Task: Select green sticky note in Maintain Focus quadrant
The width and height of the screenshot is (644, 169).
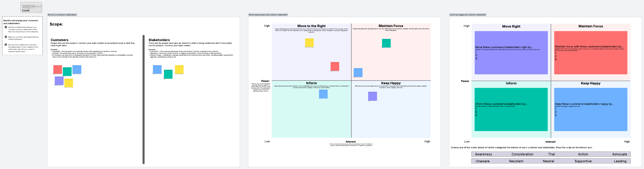Action: tap(386, 43)
